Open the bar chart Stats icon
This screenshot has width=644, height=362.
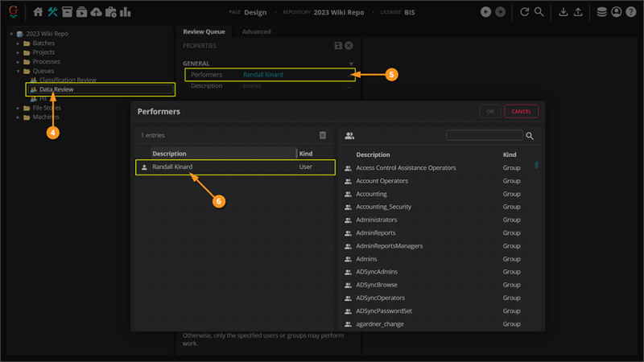[126, 12]
